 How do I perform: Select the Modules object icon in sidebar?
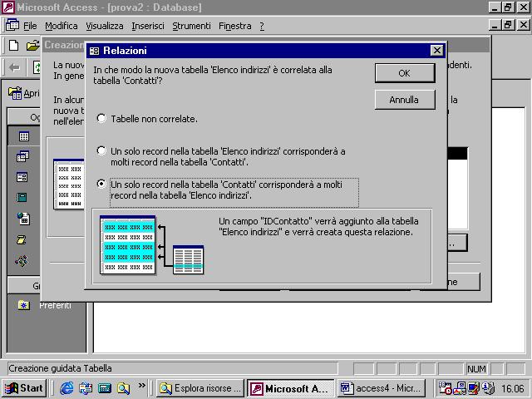(22, 261)
